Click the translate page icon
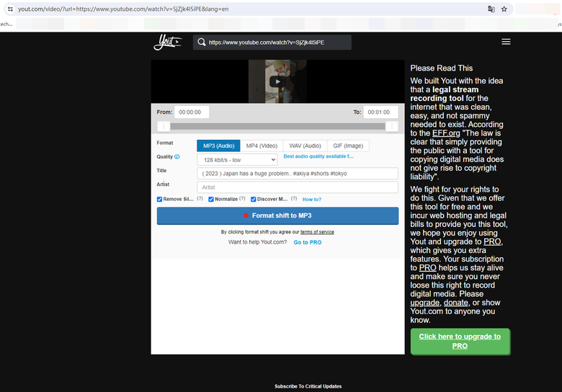562x392 pixels. tap(491, 9)
